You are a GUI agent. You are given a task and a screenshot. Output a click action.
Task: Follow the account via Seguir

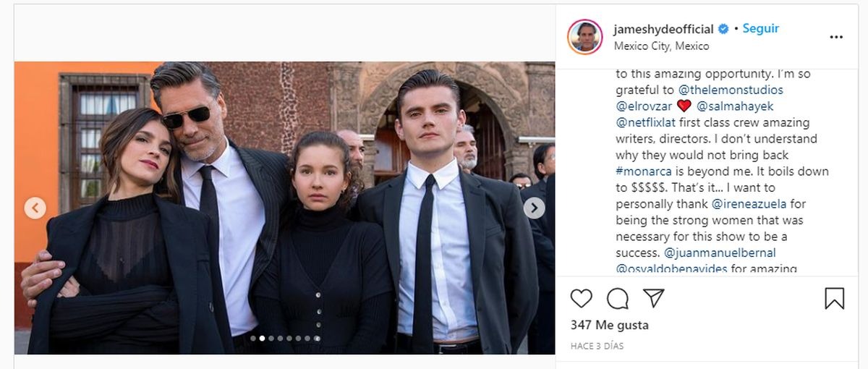coord(761,29)
